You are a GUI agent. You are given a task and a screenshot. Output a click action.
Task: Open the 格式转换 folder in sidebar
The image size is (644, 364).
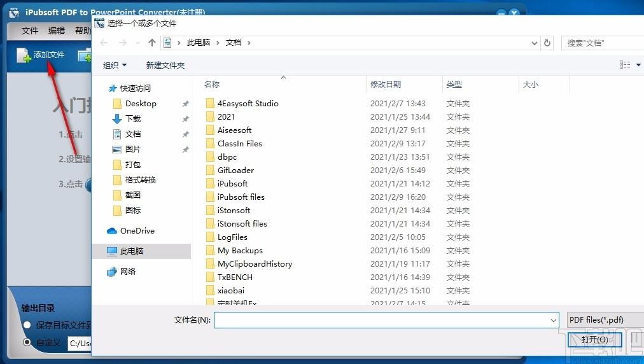coord(141,179)
